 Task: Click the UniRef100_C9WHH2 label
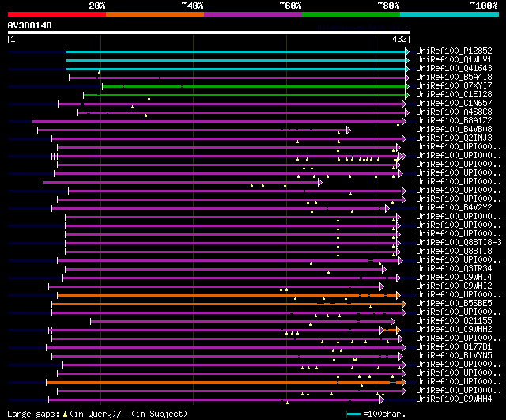[x=454, y=330]
